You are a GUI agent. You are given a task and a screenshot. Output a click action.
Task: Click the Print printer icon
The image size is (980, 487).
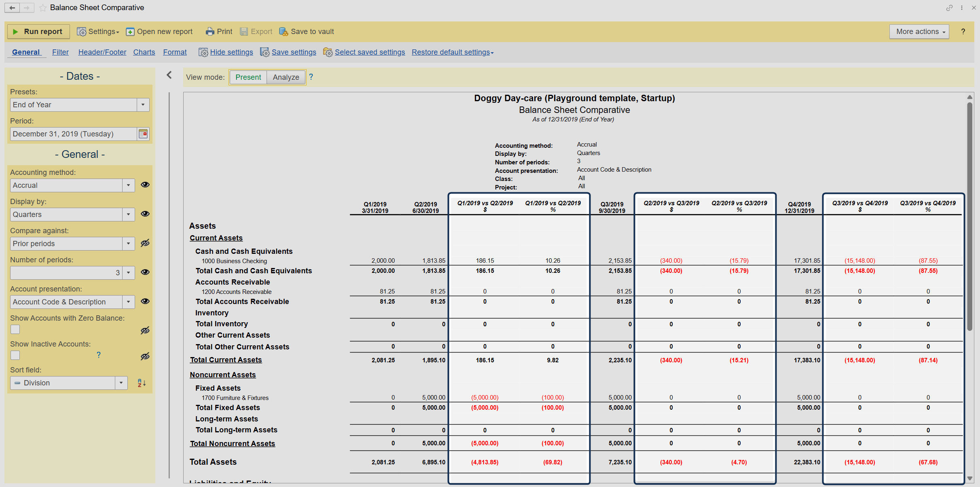pyautogui.click(x=210, y=32)
